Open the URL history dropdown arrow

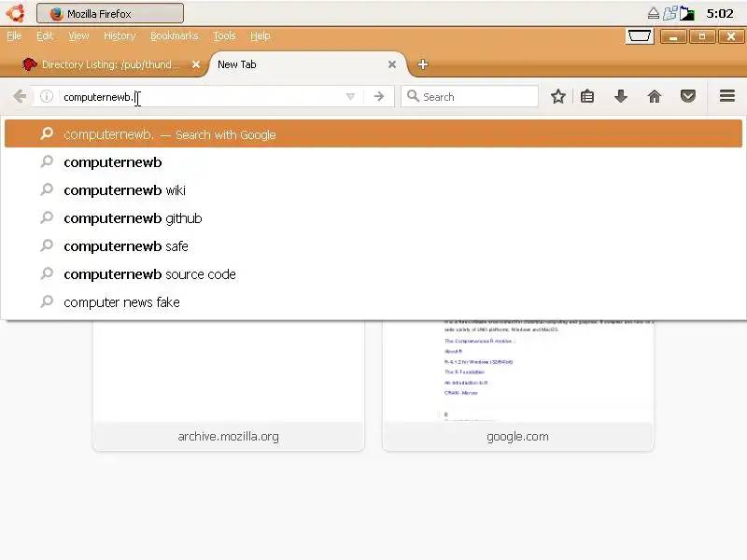[350, 97]
